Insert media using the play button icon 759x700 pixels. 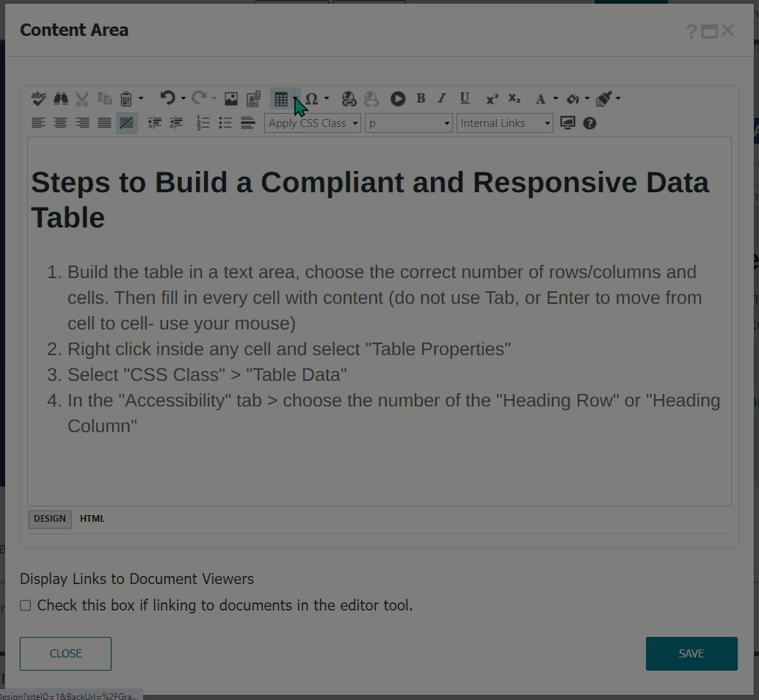(397, 98)
